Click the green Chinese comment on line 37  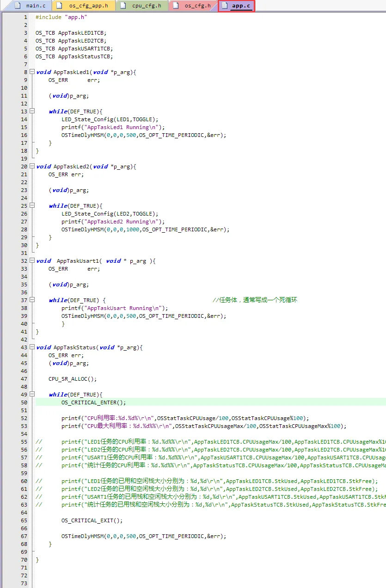(255, 300)
